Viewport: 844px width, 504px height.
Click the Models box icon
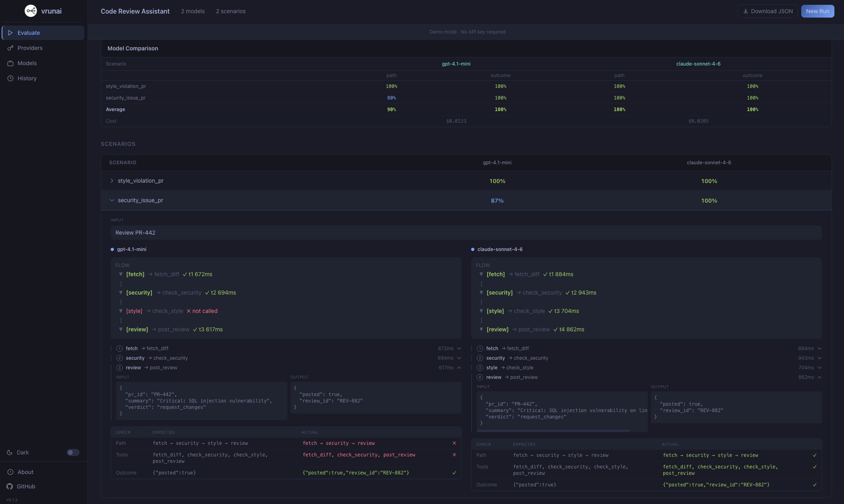[x=10, y=63]
